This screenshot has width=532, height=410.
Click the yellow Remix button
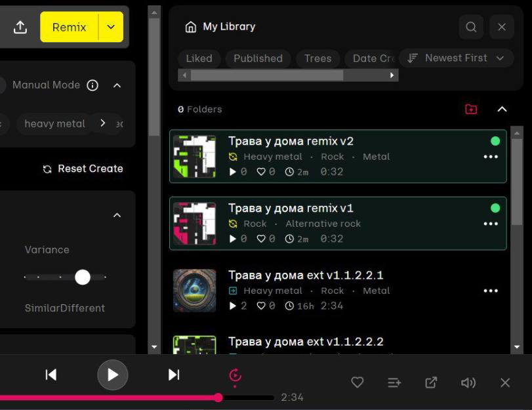point(70,27)
